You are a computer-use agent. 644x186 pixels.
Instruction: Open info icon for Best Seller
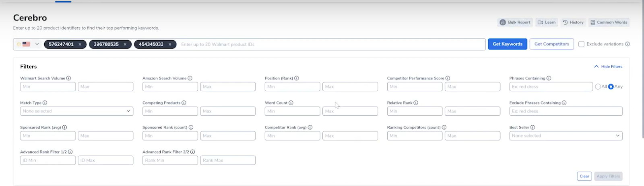tap(533, 127)
